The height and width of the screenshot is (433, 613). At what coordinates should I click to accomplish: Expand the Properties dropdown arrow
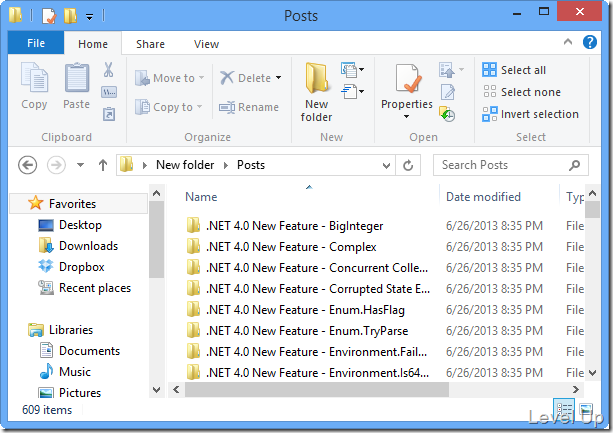407,117
